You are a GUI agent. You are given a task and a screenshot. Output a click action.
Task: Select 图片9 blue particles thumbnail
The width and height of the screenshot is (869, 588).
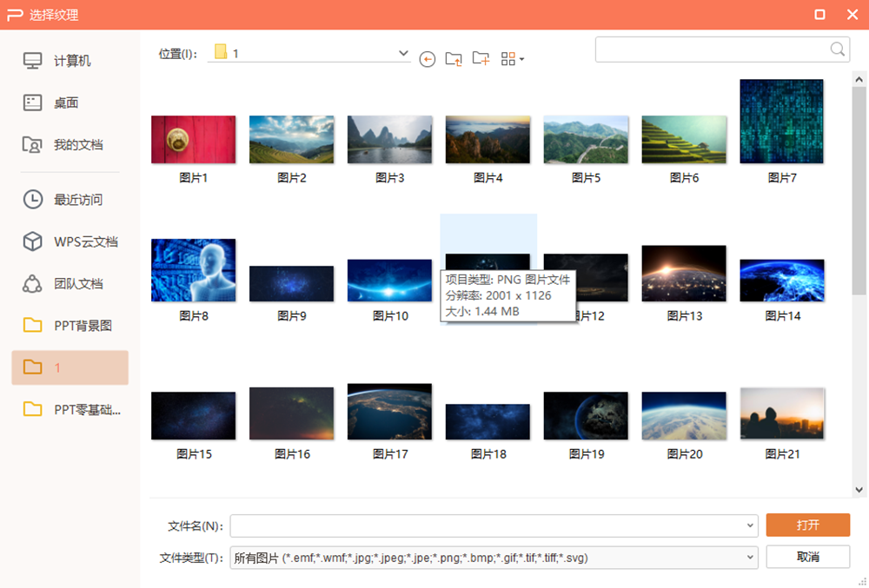291,283
